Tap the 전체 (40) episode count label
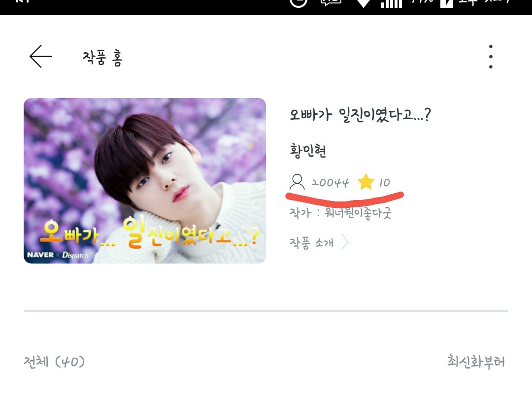Viewport: 532px width, 399px height. 54,362
